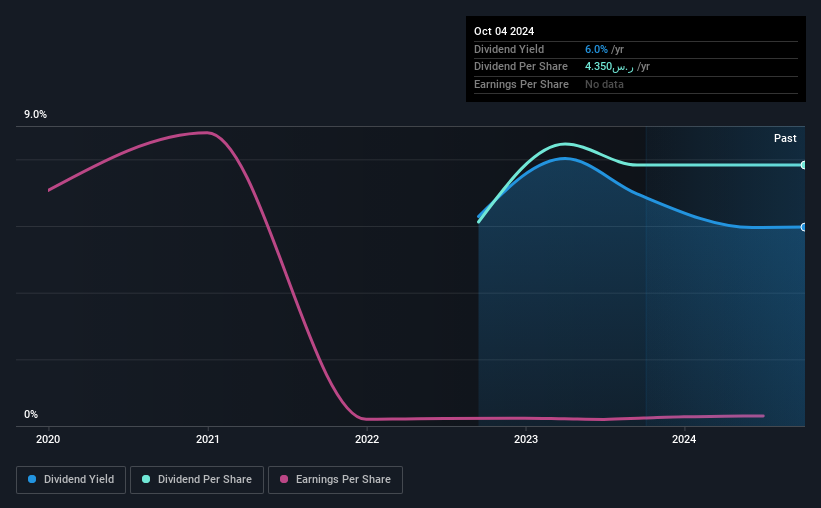Click the teal Dividend Per Share legend dot

[x=146, y=479]
